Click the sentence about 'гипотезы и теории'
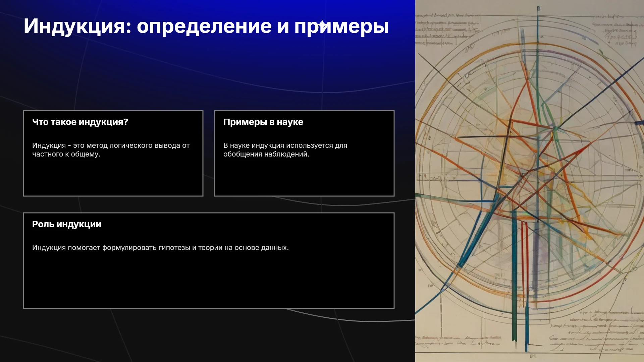 coord(160,248)
